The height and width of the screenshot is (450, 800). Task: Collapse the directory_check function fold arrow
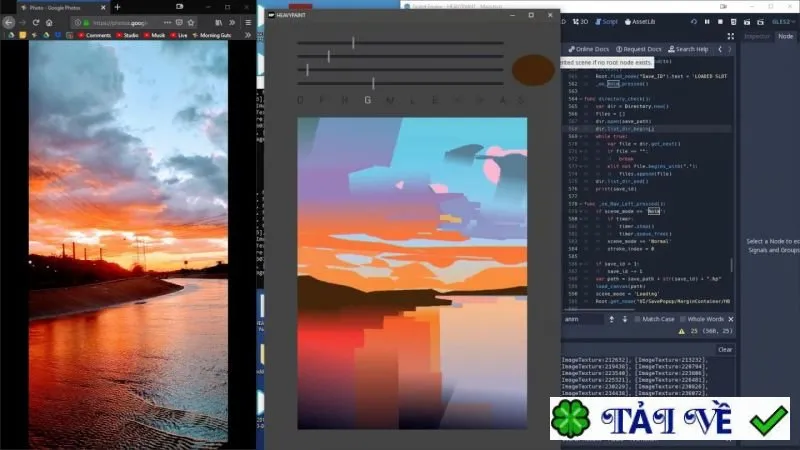pyautogui.click(x=581, y=99)
